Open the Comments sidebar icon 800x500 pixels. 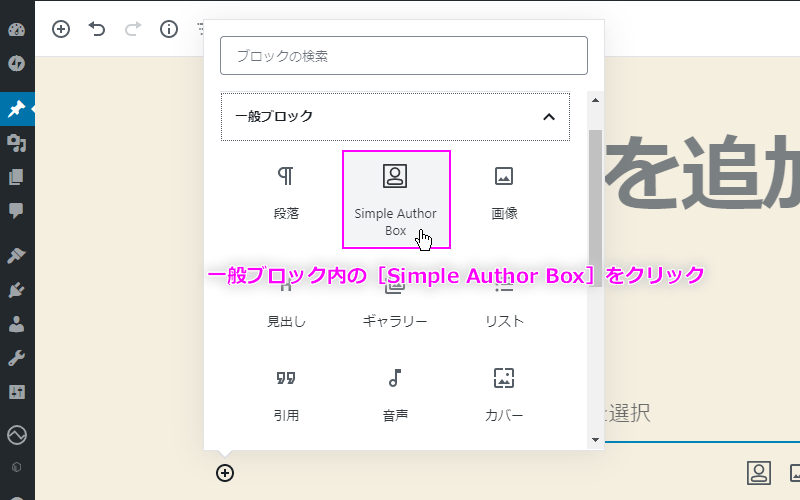[16, 211]
